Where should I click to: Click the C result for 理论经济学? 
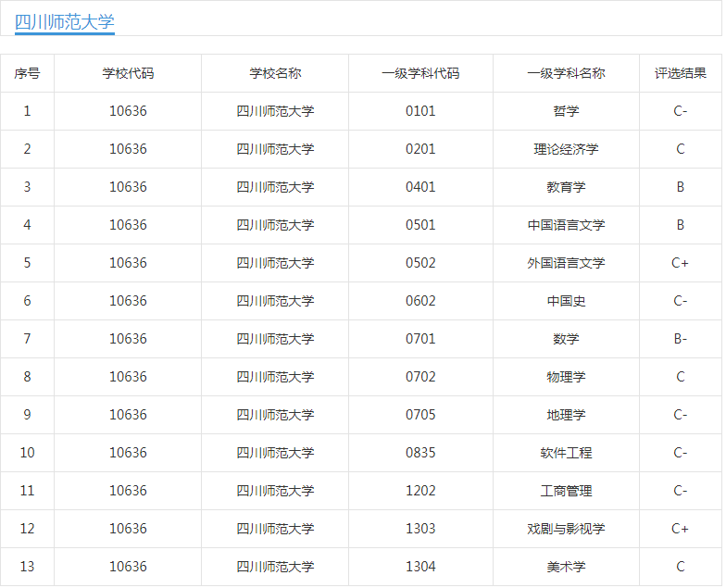(680, 149)
